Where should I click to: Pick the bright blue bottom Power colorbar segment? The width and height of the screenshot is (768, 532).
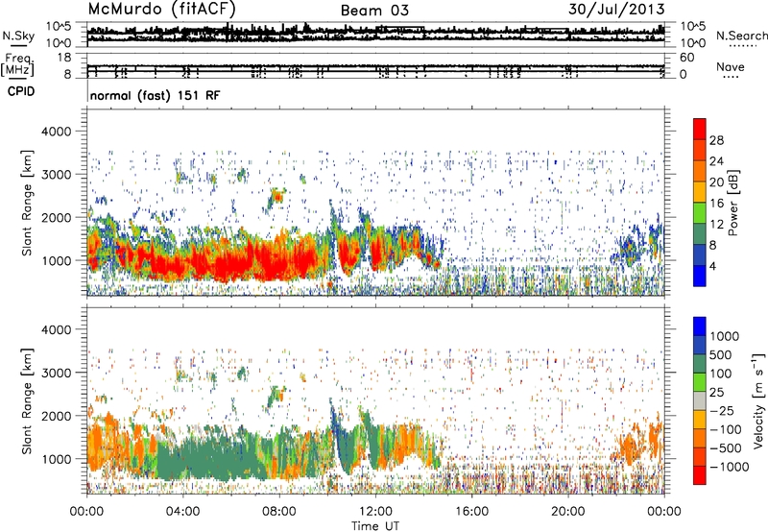tap(700, 276)
